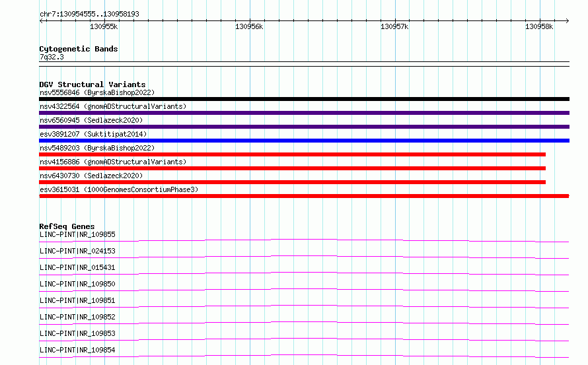Screen dimensions: 588x365
Task: Open the DGV Structural Variants track title
Action: coord(92,84)
